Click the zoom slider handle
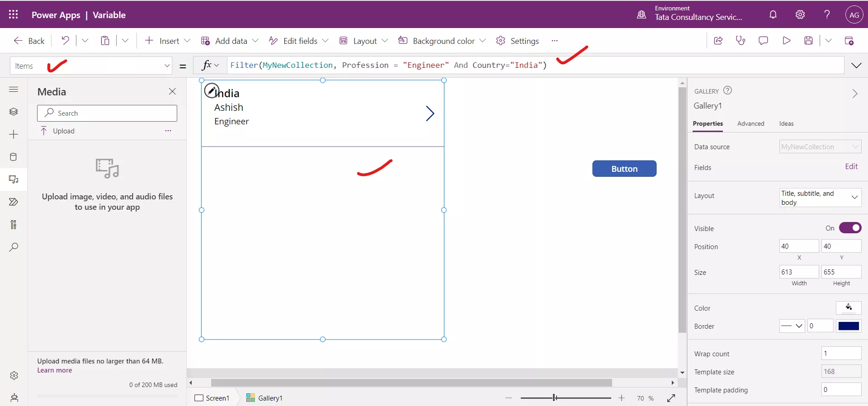The height and width of the screenshot is (406, 868). [x=554, y=398]
